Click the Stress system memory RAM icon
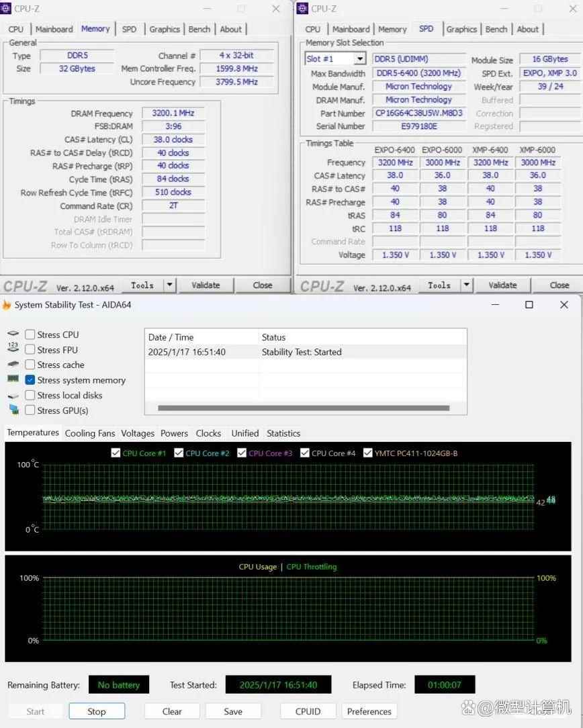Viewport: 583px width, 728px height. point(13,379)
